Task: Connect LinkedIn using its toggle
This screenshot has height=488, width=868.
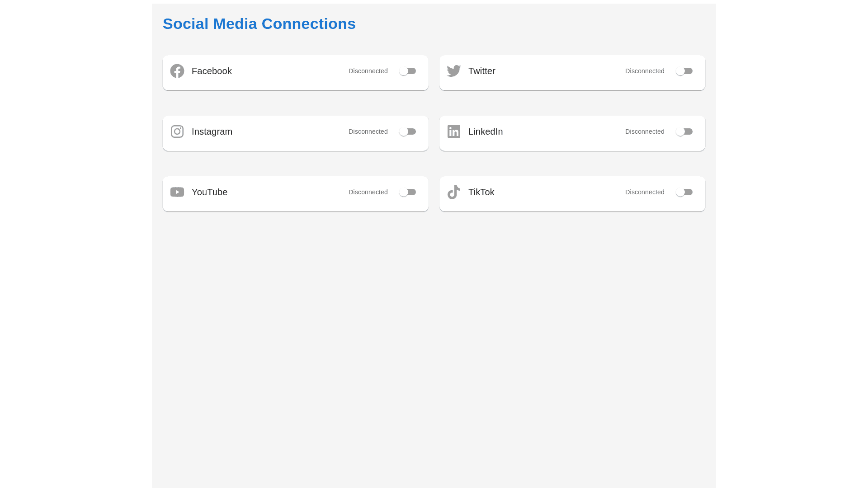Action: tap(684, 131)
